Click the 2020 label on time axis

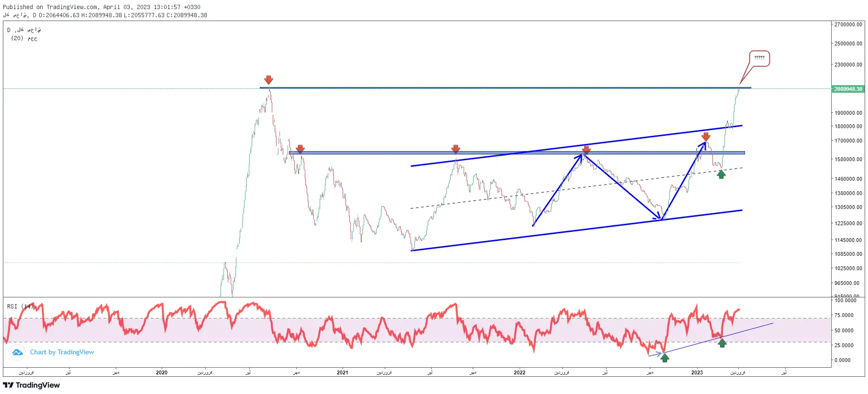coord(162,372)
